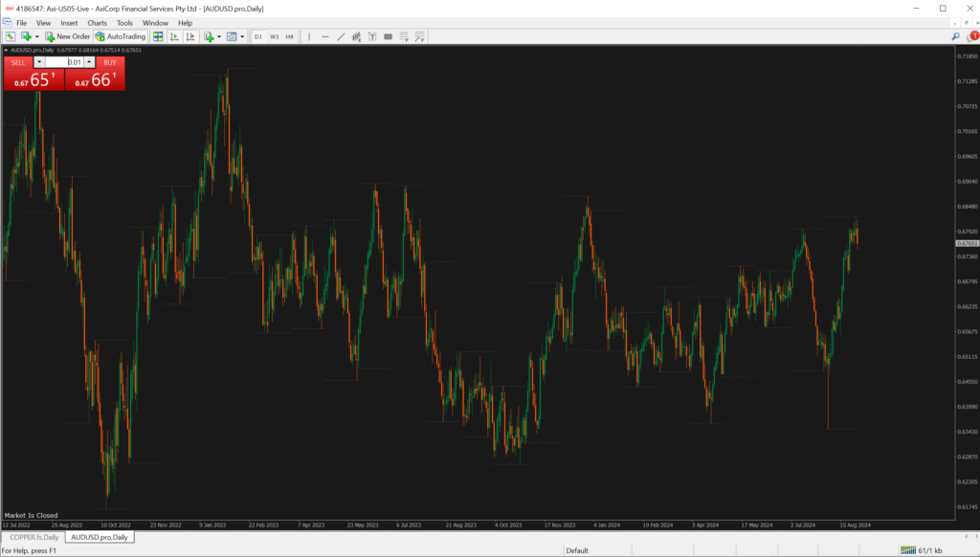Click the red SELL button
Viewport: 980px width, 557px height.
point(18,62)
